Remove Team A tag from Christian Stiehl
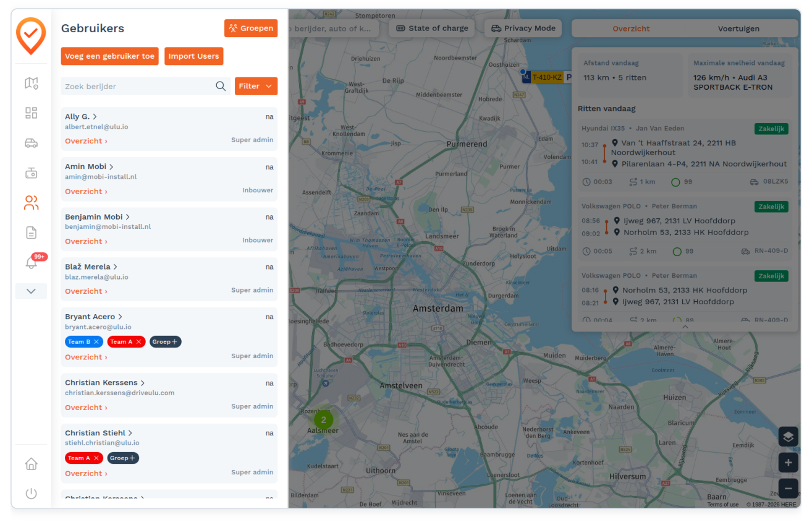Image resolution: width=812 pixels, height=522 pixels. point(96,458)
